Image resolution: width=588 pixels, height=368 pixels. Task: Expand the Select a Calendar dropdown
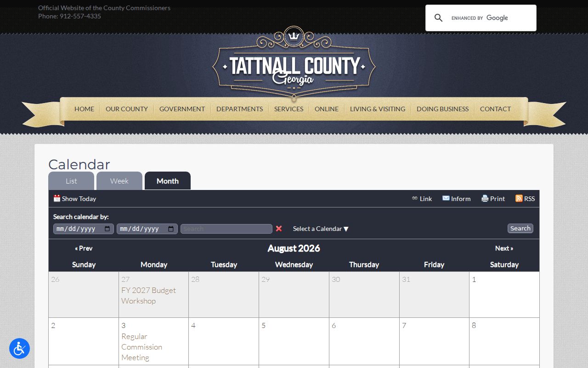(321, 229)
